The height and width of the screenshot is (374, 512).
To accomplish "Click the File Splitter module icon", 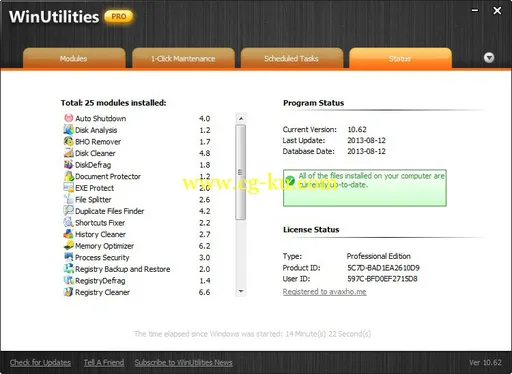I will (x=69, y=199).
